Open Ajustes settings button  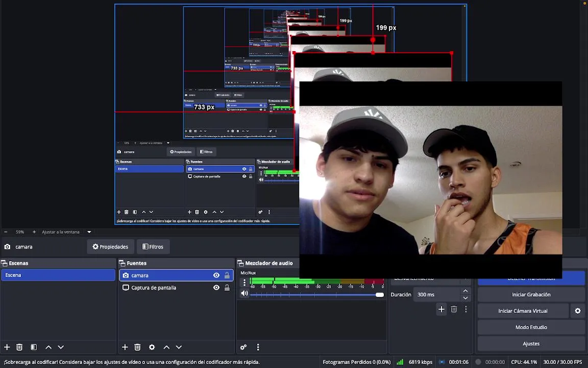(x=531, y=343)
